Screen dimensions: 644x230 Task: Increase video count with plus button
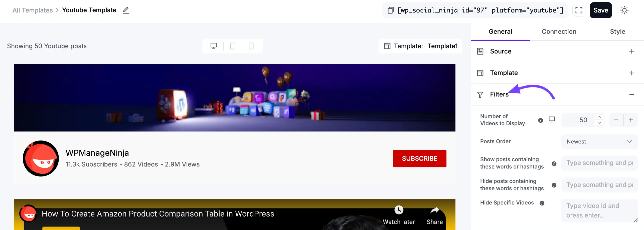631,120
